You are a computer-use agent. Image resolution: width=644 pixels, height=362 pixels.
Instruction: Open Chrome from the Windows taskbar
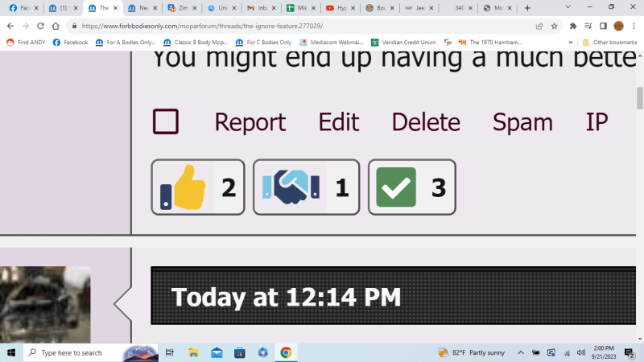[285, 352]
